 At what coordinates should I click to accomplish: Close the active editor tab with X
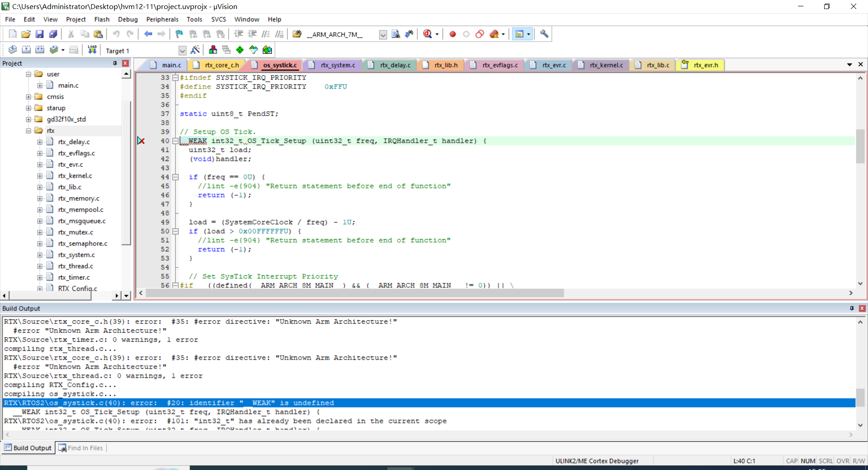tap(861, 65)
